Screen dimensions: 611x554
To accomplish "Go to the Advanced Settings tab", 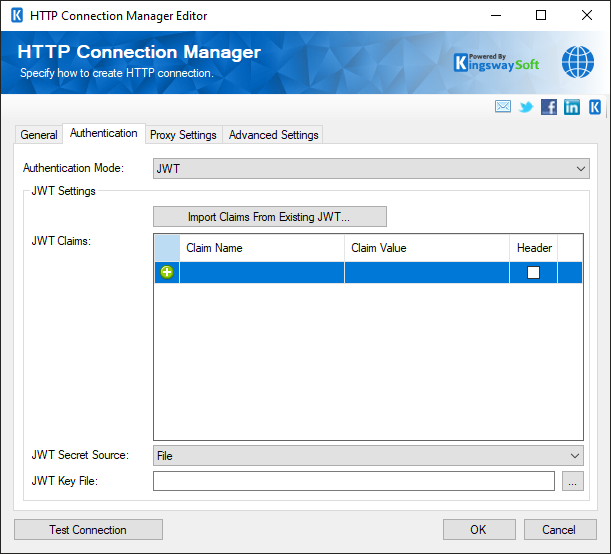I will [x=273, y=135].
